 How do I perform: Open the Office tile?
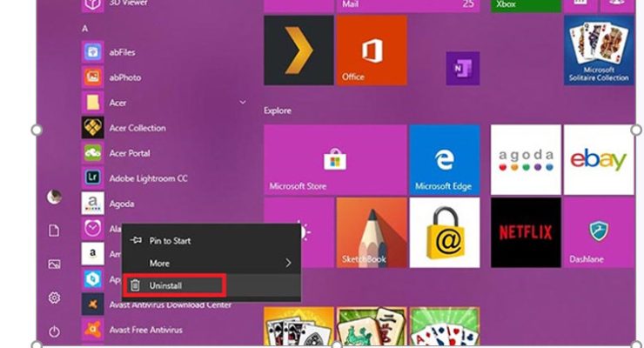coord(372,50)
